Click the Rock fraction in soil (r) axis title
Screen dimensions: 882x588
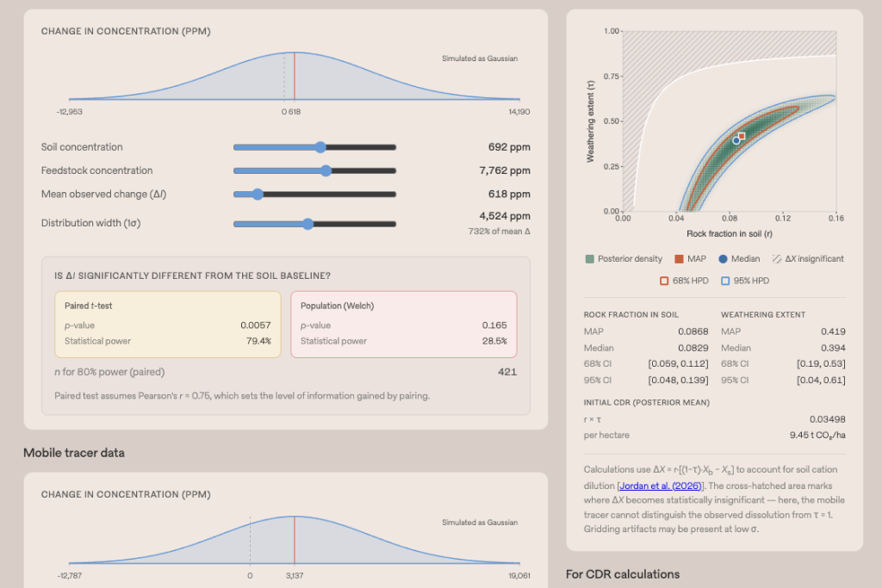730,234
